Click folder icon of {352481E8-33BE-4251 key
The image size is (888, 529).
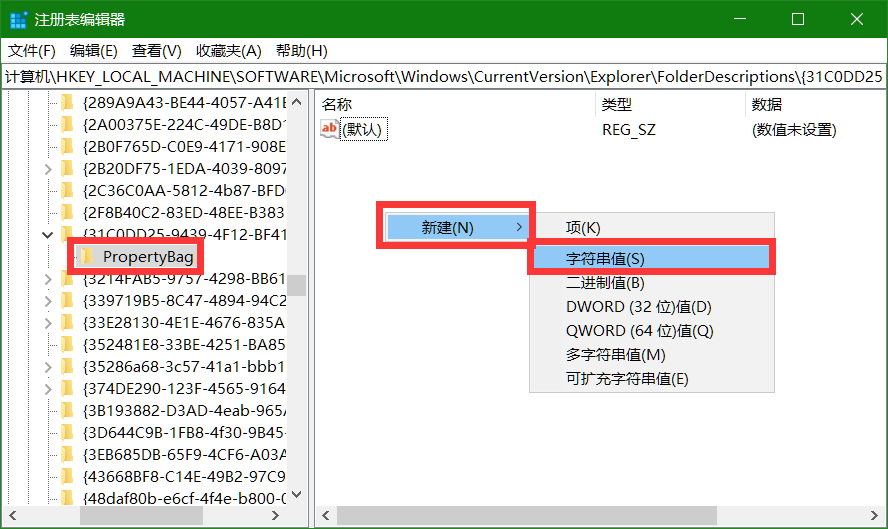pos(68,344)
